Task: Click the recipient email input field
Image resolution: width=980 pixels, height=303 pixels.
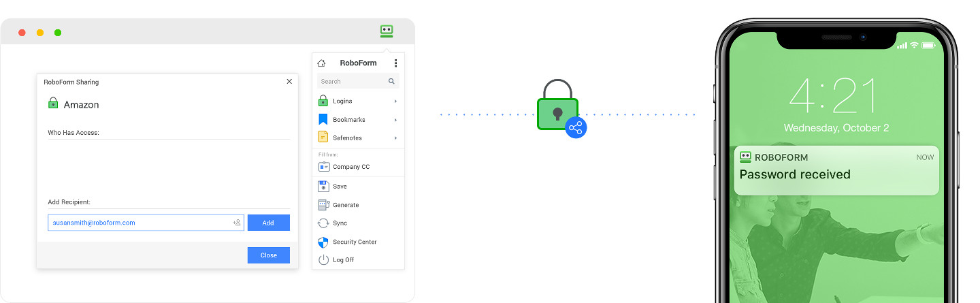Action: [146, 223]
